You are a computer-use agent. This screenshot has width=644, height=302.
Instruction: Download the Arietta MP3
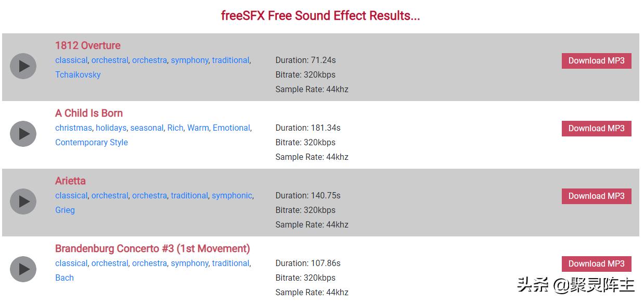tap(596, 196)
